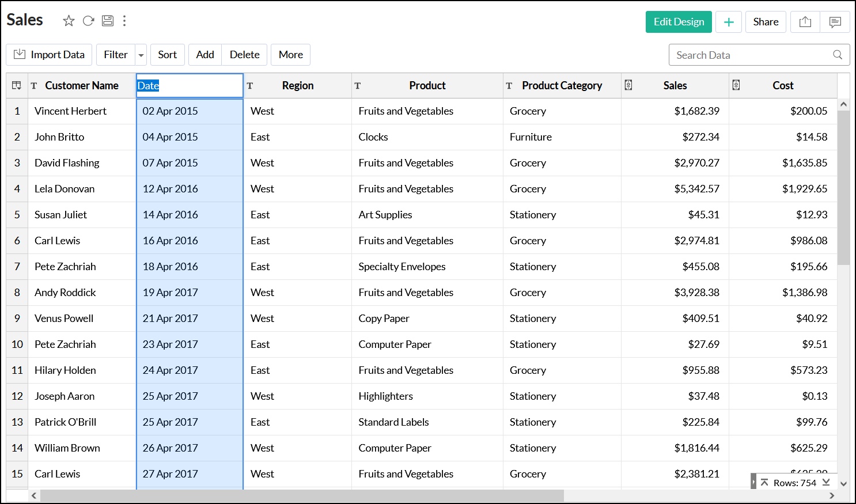Click the Delete toolbar button

click(244, 55)
